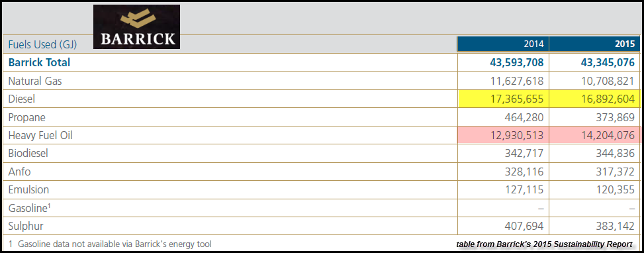Click the Fuels Used (GJ) header label

coord(43,44)
